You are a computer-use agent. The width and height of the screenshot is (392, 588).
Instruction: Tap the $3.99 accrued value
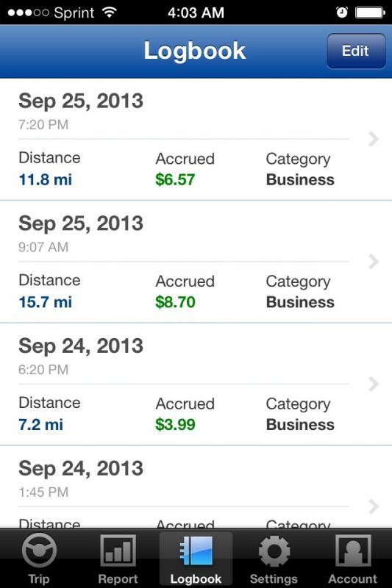tap(175, 425)
